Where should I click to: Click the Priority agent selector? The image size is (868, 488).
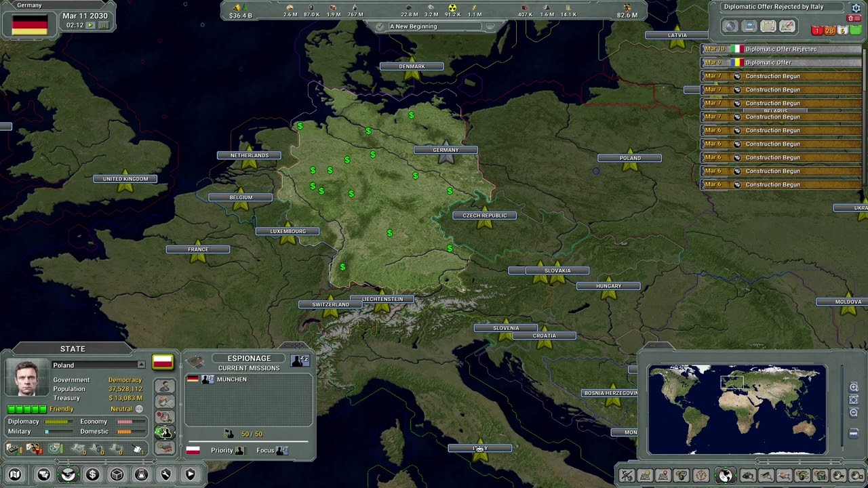click(x=239, y=450)
